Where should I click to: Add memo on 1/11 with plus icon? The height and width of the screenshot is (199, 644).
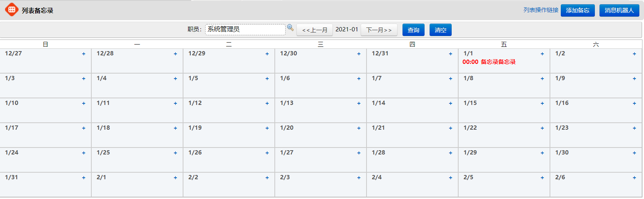[x=175, y=103]
